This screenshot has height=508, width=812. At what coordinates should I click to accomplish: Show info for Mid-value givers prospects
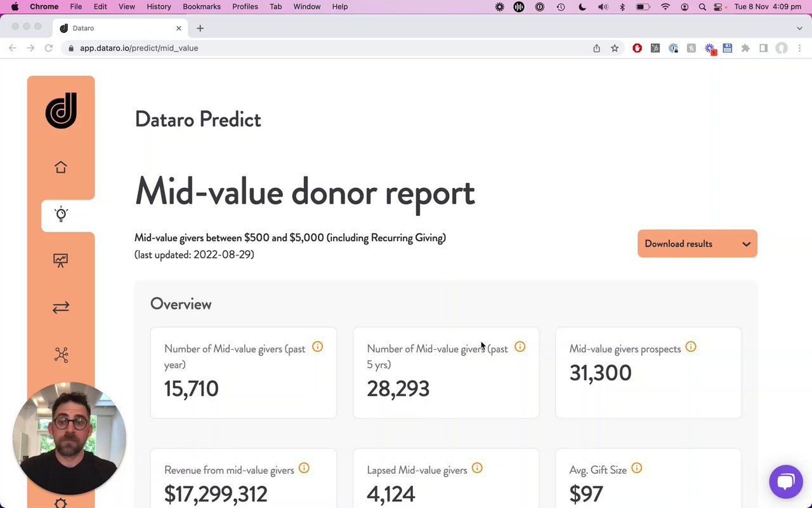pos(690,347)
